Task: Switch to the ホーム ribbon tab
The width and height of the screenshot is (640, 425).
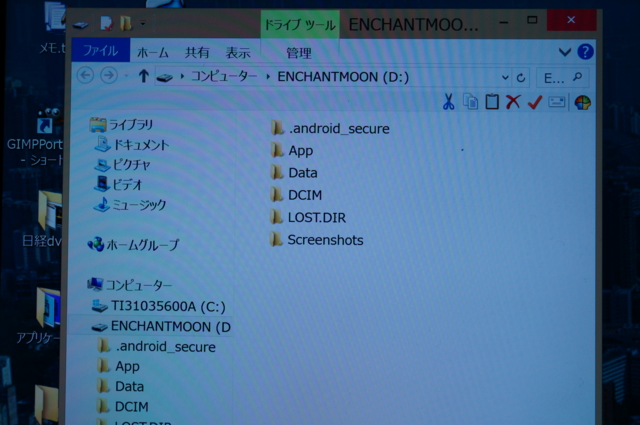Action: point(153,53)
